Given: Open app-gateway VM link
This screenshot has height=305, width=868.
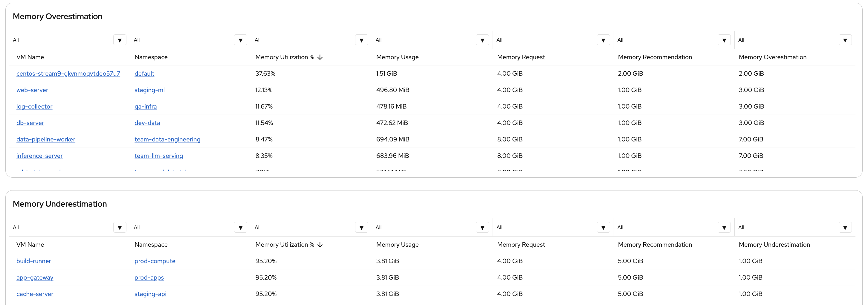Looking at the screenshot, I should [x=35, y=278].
